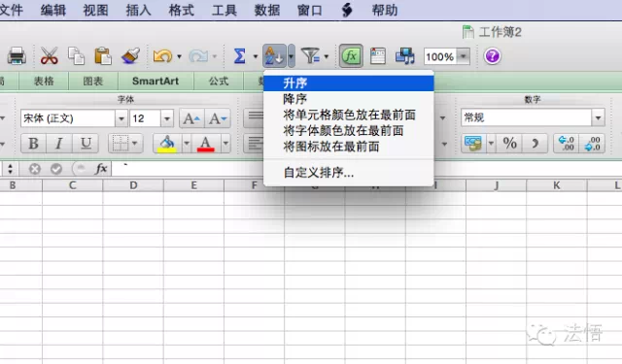The height and width of the screenshot is (364, 622).
Task: Click Increase decimal icon
Action: (566, 144)
